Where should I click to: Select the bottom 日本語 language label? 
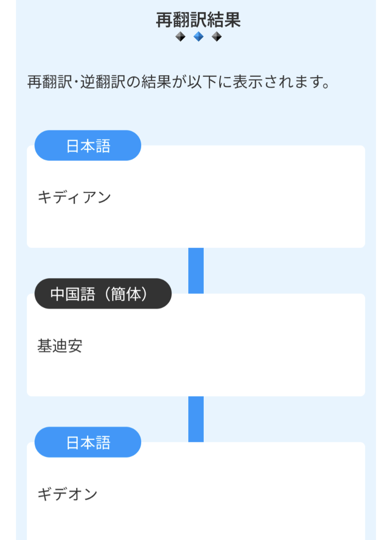88,442
